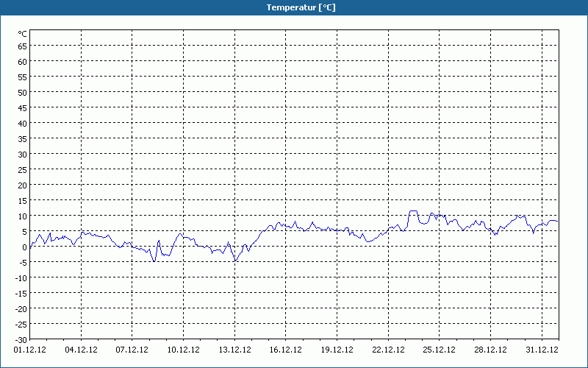Viewport: 588px width, 368px height.
Task: Click the 30 value on the temperature axis
Action: [23, 155]
